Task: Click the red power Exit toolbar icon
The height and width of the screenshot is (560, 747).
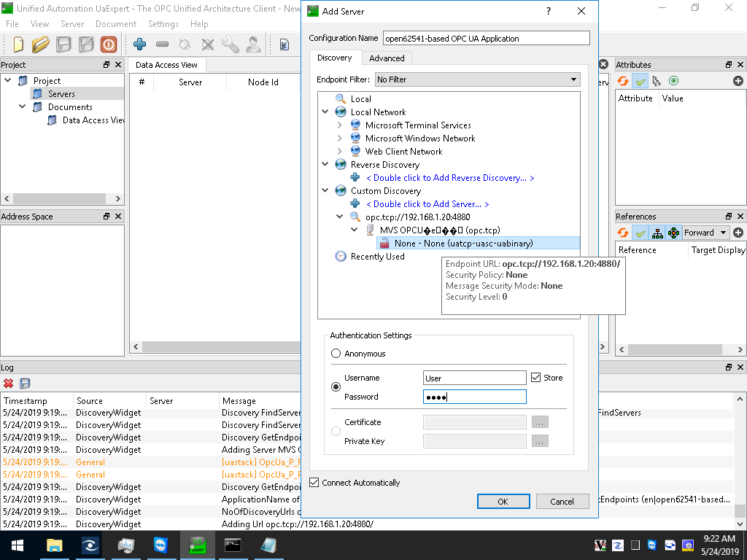Action: tap(109, 44)
